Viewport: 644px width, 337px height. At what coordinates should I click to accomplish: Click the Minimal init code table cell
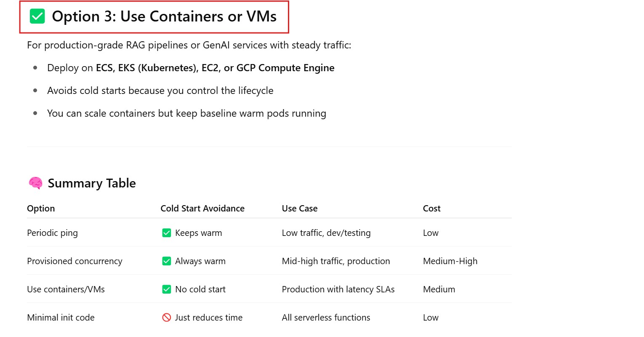[x=61, y=318]
